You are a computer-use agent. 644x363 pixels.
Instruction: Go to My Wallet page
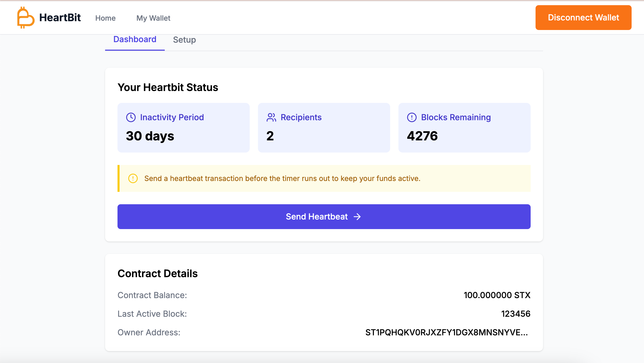(153, 18)
